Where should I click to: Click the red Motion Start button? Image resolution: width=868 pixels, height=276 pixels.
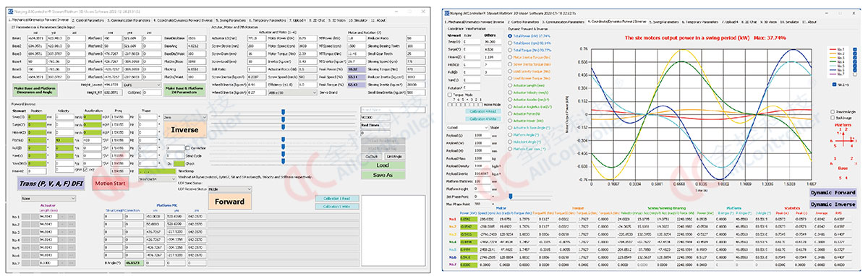tap(111, 183)
